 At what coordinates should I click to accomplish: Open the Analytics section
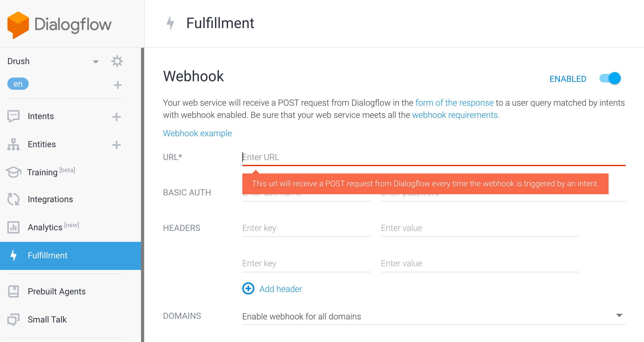click(x=45, y=227)
